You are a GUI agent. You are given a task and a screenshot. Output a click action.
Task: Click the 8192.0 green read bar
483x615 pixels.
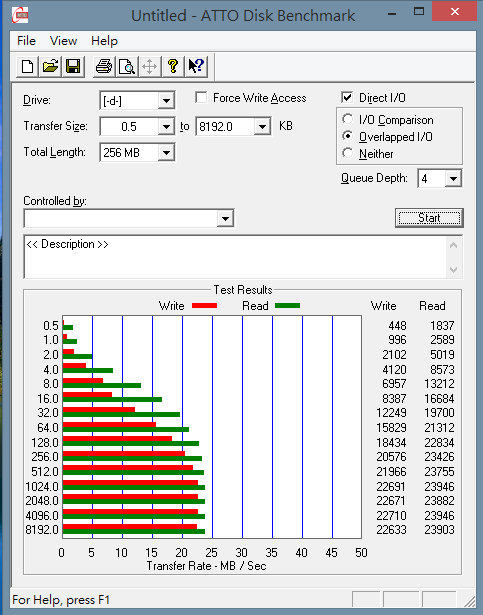(134, 531)
